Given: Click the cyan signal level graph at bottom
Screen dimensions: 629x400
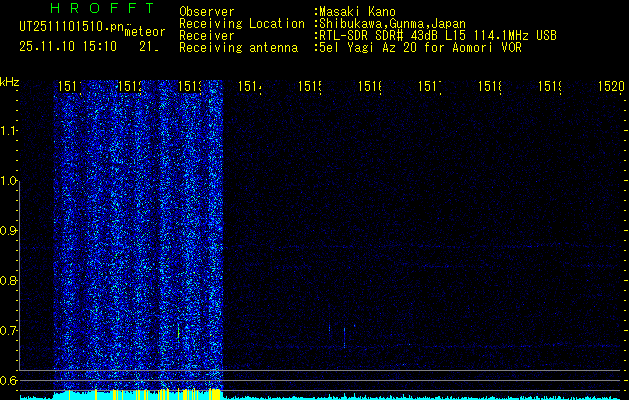Looking at the screenshot, I should point(322,395).
